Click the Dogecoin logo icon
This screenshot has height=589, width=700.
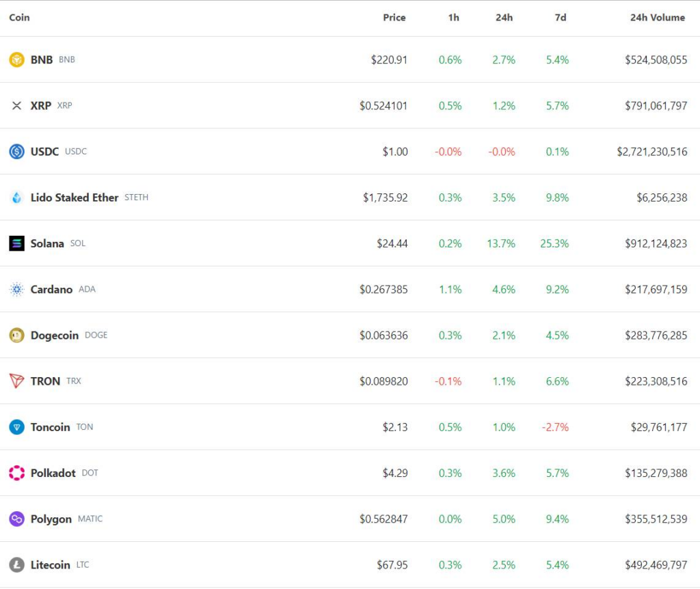pos(16,335)
